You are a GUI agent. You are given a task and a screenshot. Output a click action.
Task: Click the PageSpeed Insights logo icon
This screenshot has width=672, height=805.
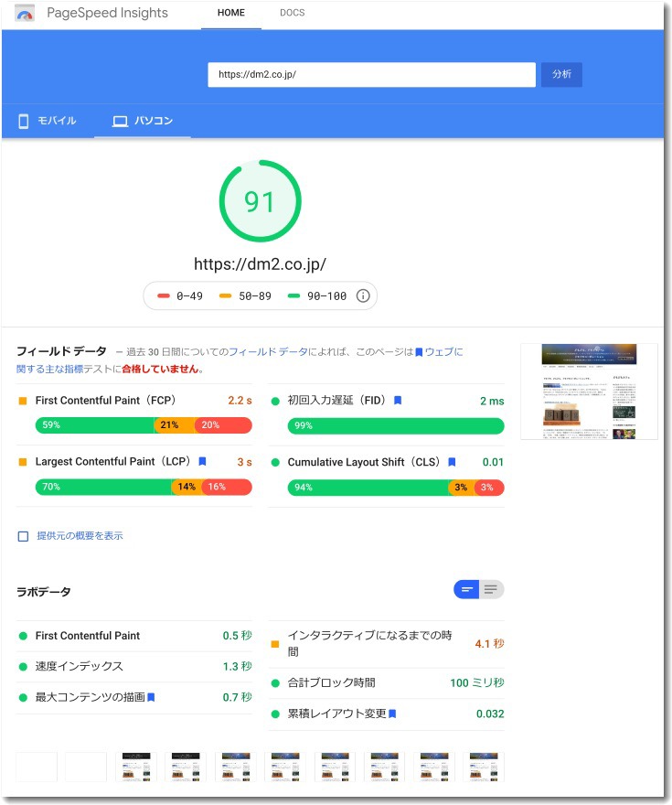click(x=25, y=14)
